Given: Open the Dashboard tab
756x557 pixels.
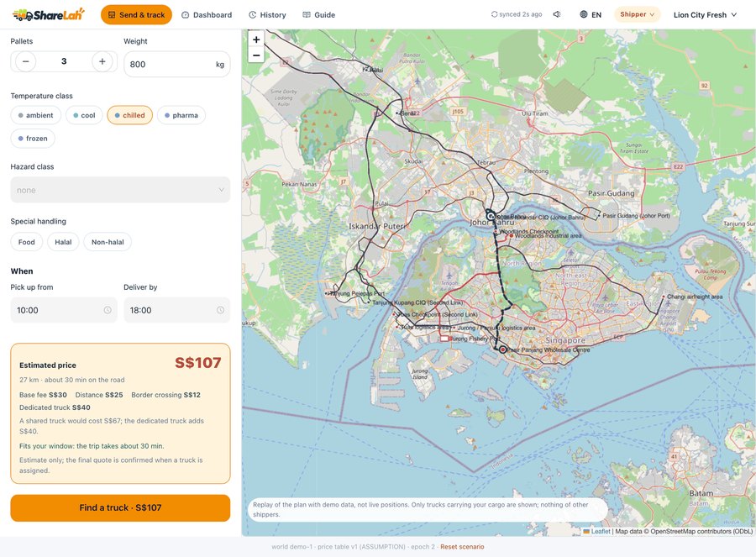Looking at the screenshot, I should (207, 15).
